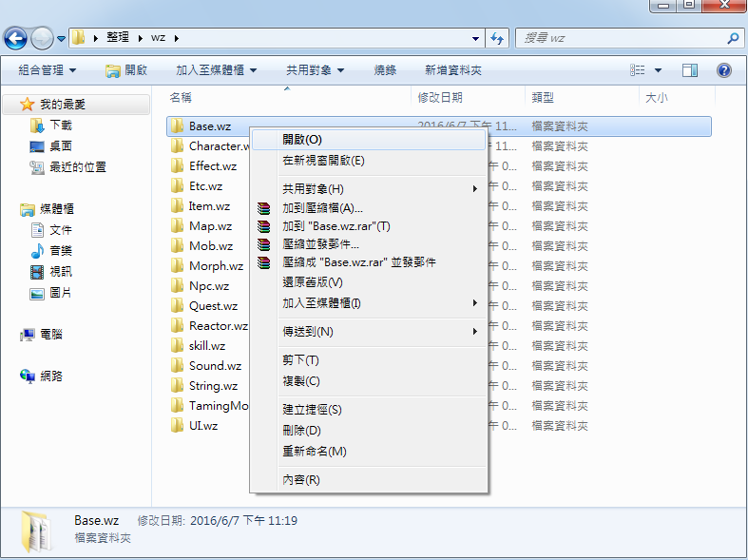Screen dimensions: 748x560
Task: Expand 加入至媒體櫃(I) context submenu
Action: pyautogui.click(x=368, y=303)
